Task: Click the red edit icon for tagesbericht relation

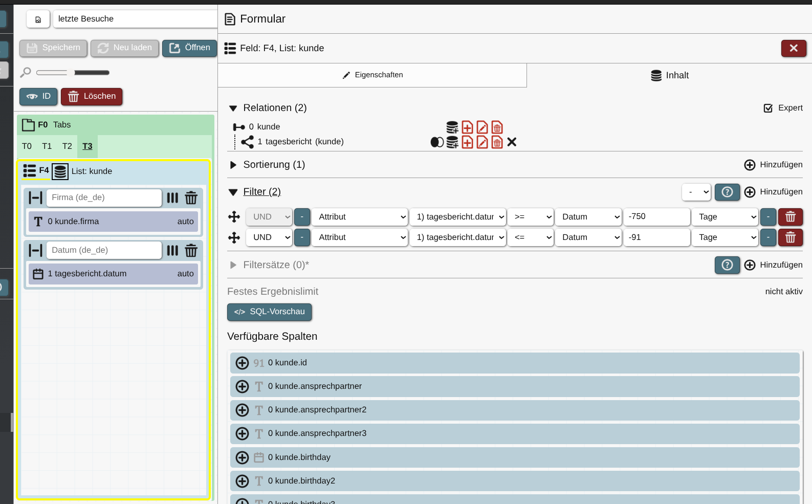Action: pyautogui.click(x=482, y=142)
